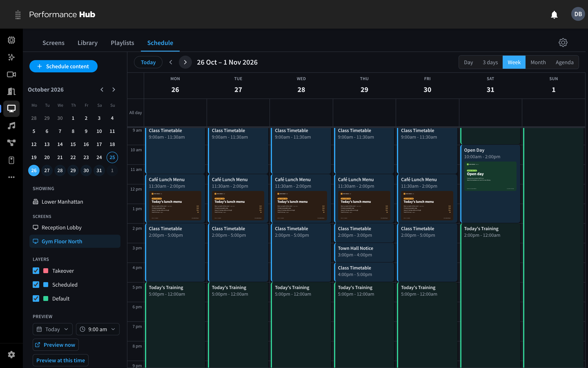The height and width of the screenshot is (368, 588).
Task: Open schedule settings gear icon
Action: (x=563, y=43)
